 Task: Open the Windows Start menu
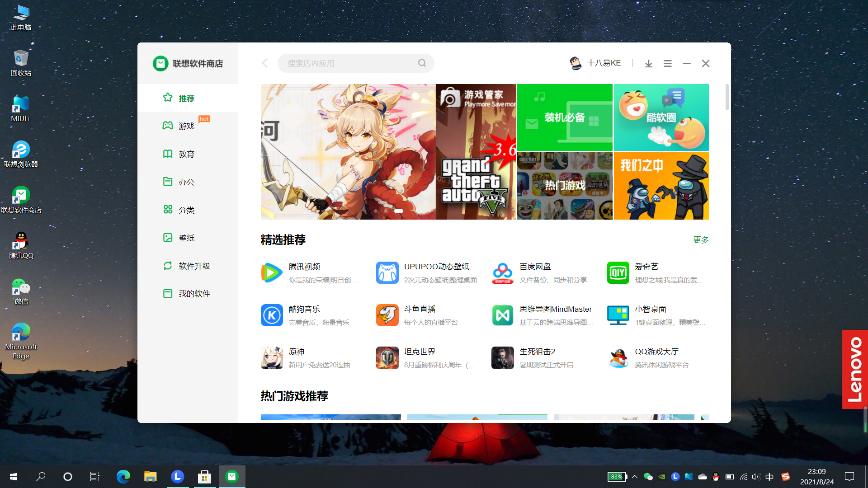[14, 477]
